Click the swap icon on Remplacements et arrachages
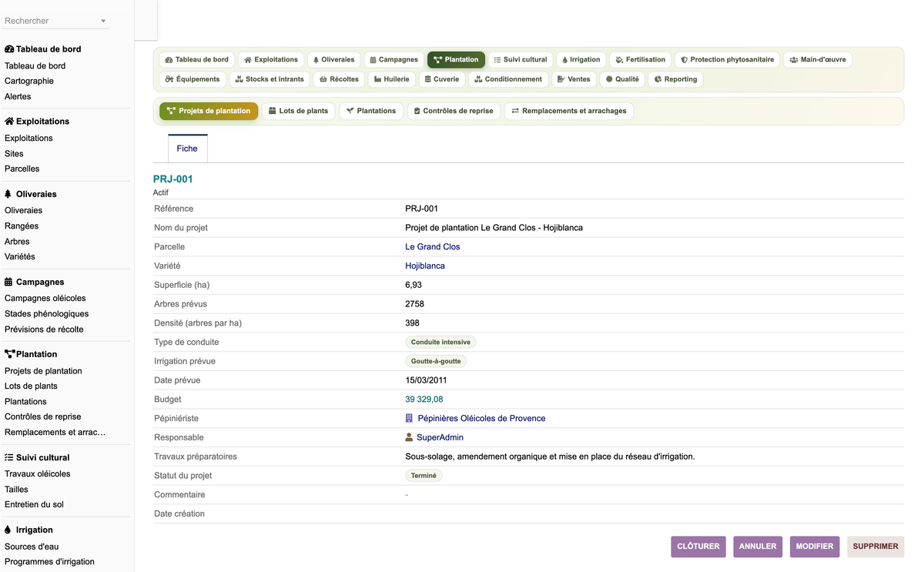 (x=515, y=111)
